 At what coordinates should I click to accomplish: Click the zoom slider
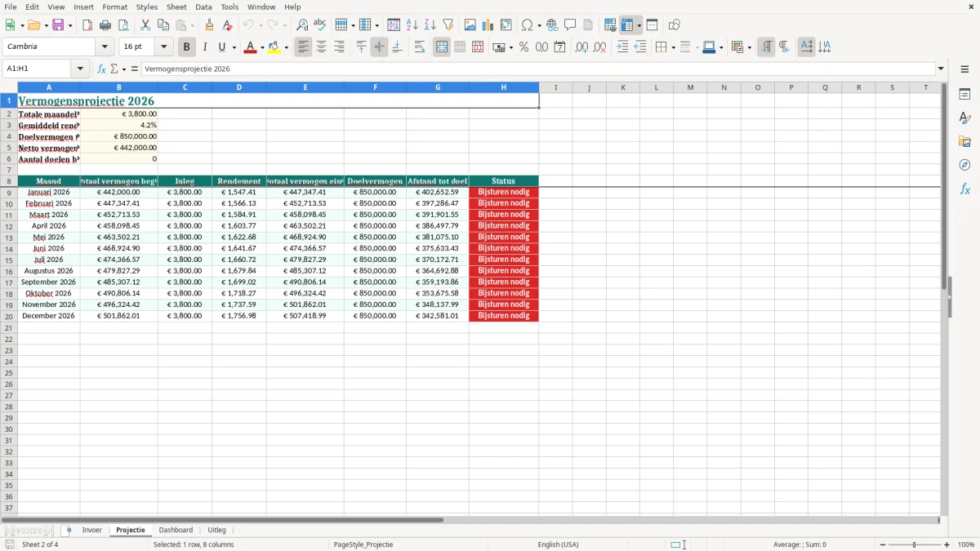[915, 544]
